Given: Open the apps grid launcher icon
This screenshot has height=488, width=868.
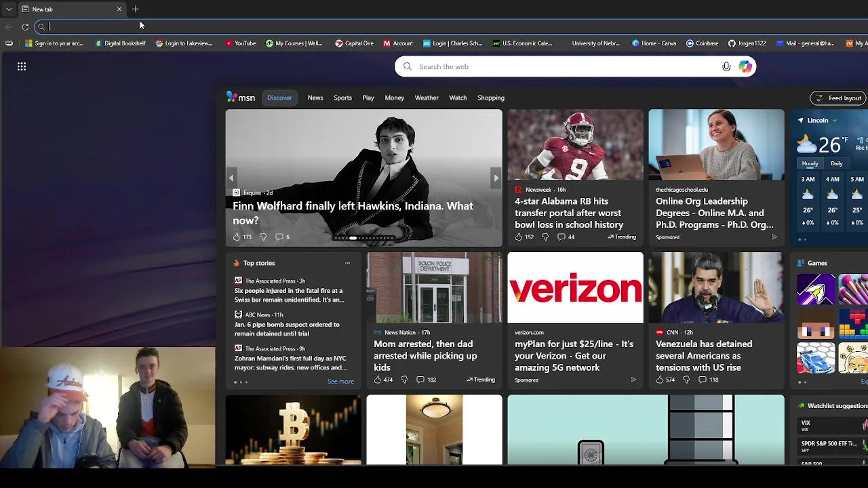Looking at the screenshot, I should (22, 66).
